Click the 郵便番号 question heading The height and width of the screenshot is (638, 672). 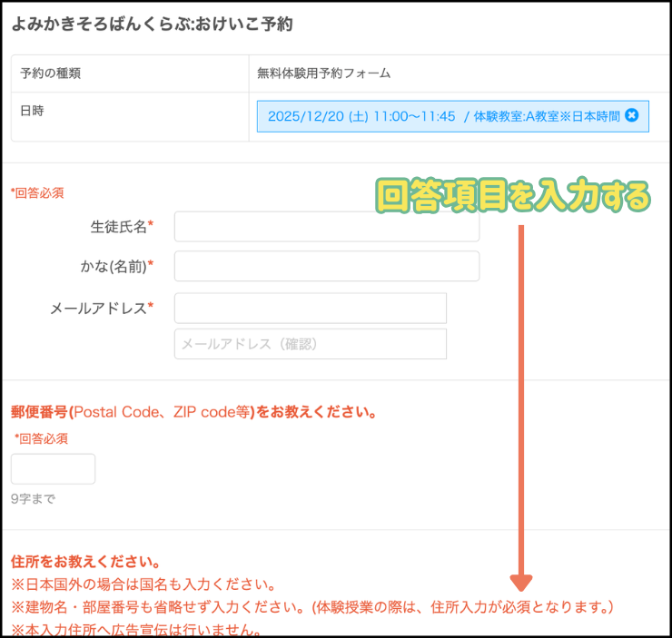pyautogui.click(x=193, y=412)
